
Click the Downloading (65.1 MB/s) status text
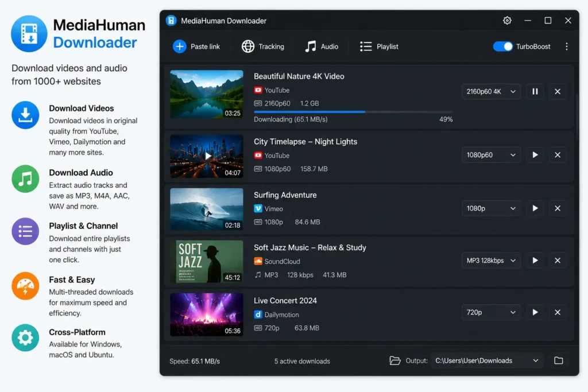(x=291, y=119)
